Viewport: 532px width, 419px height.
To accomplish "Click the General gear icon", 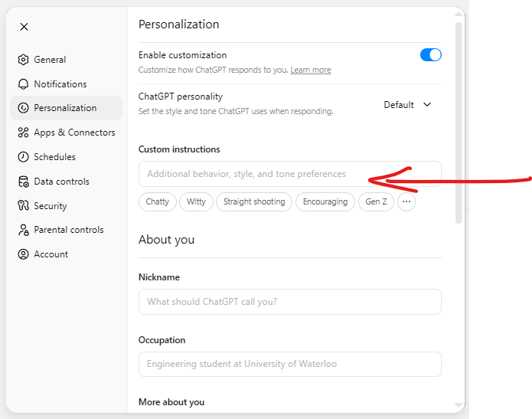I will (24, 60).
